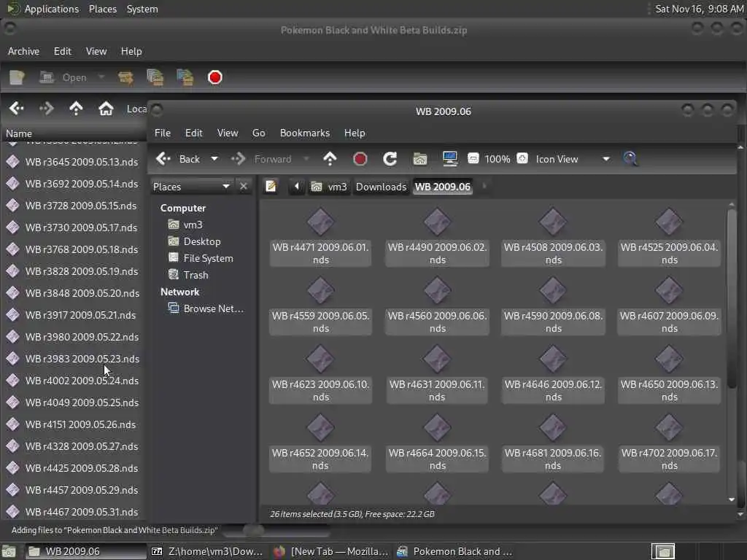This screenshot has height=560, width=747.
Task: Sort archive list by Name column header
Action: point(74,133)
